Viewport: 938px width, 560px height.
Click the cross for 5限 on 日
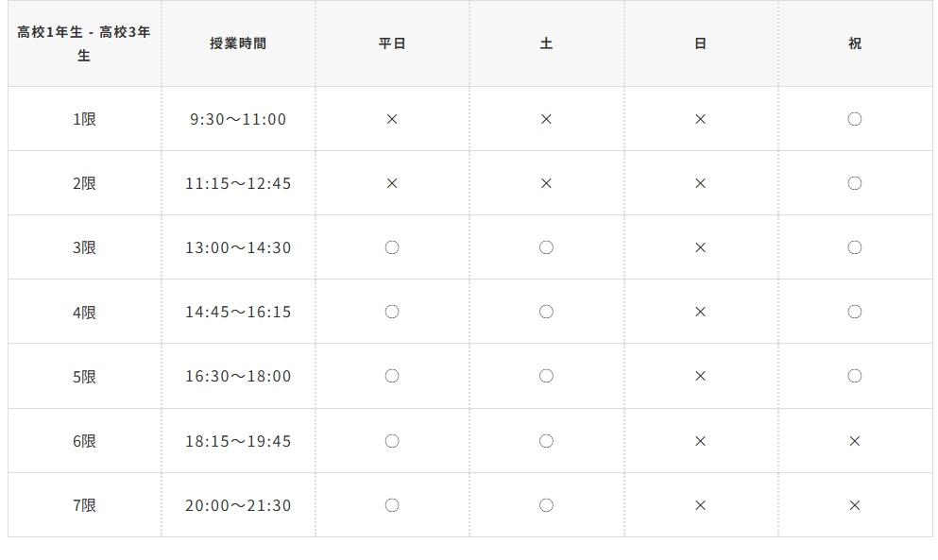700,376
